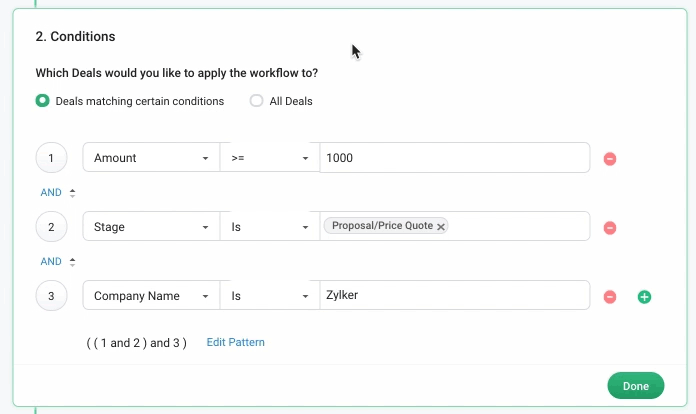
Task: Remove the Company Name condition row
Action: click(x=610, y=297)
